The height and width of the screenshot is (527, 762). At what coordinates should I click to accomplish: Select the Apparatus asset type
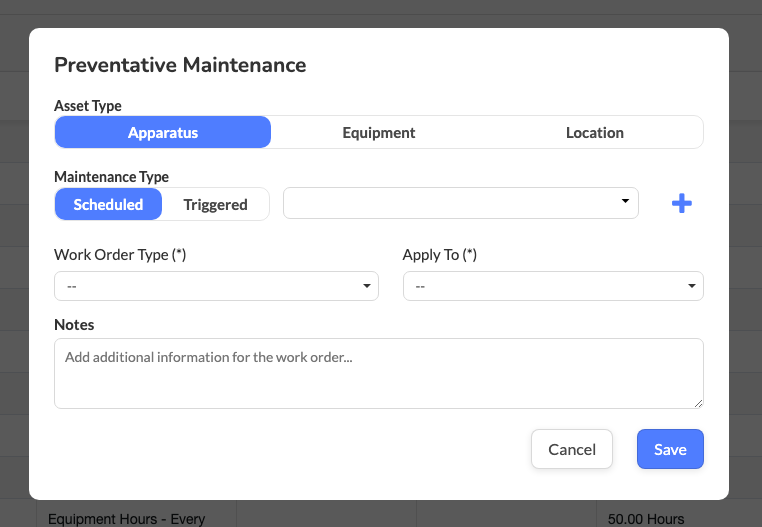(x=162, y=132)
